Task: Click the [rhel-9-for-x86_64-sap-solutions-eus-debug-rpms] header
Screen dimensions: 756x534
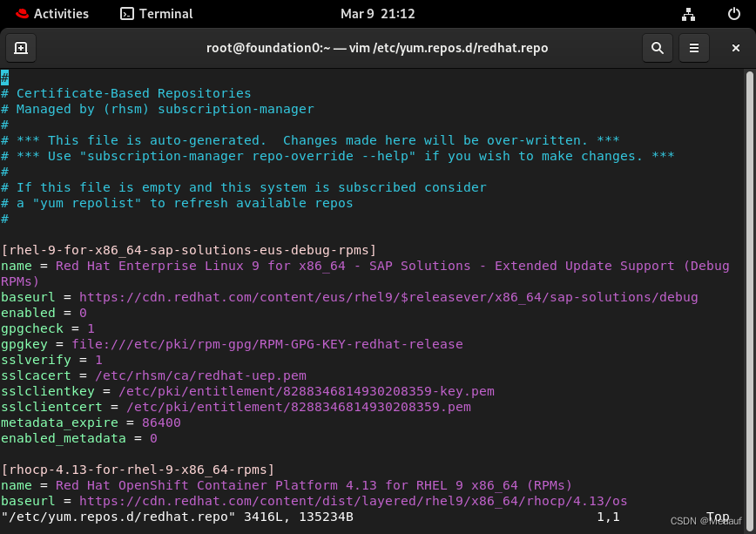Action: point(188,250)
